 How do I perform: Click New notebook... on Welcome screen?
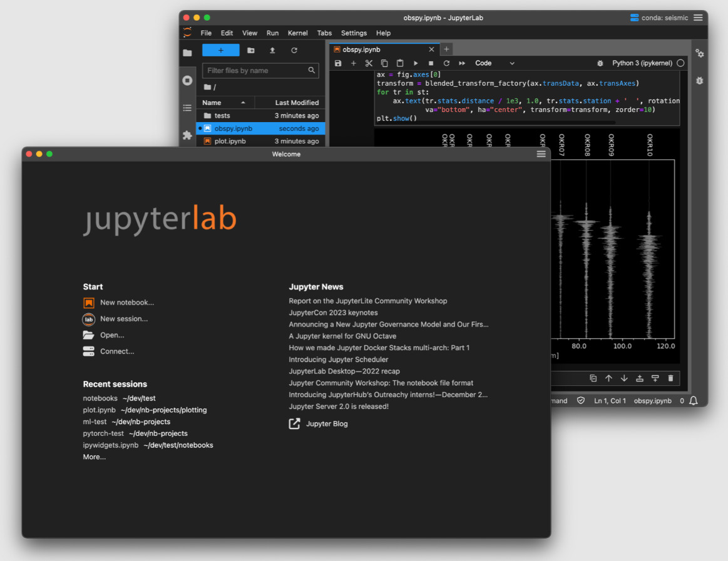(x=118, y=303)
